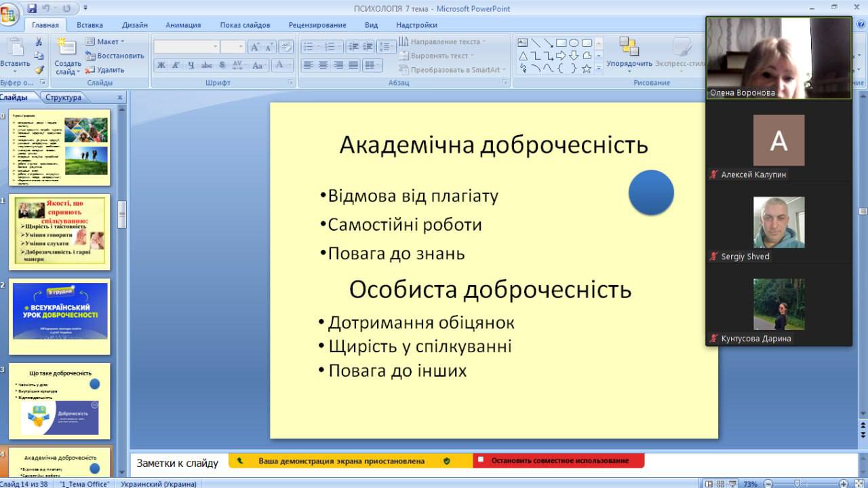The height and width of the screenshot is (488, 868).
Task: Click the Office button logo
Action: point(9,14)
